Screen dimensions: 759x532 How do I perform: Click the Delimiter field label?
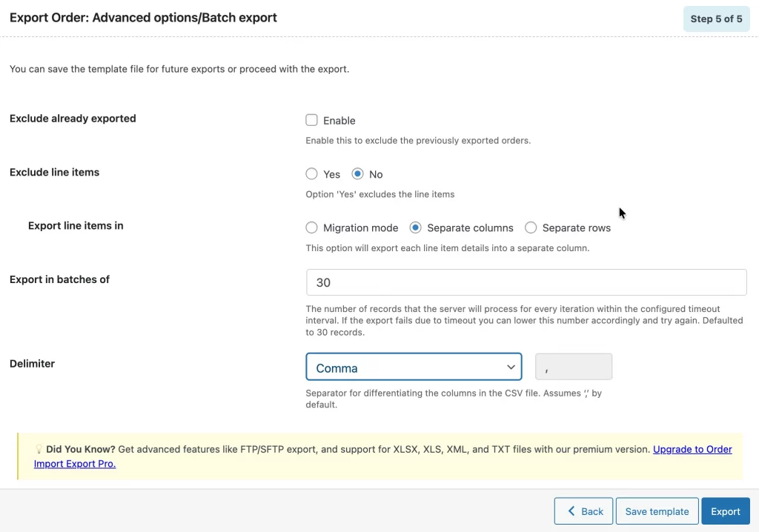click(x=32, y=364)
